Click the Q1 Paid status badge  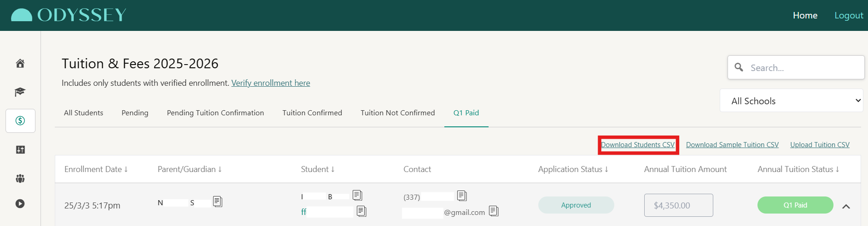pos(795,205)
